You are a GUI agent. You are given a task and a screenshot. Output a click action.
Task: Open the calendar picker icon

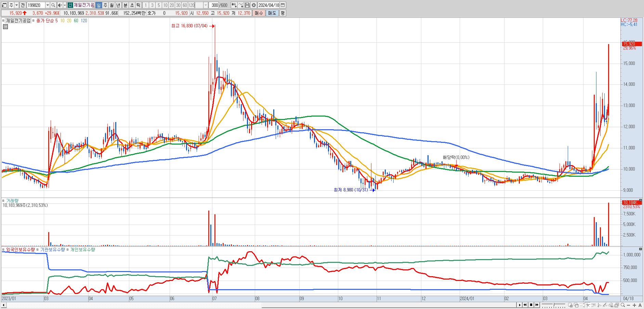point(283,5)
